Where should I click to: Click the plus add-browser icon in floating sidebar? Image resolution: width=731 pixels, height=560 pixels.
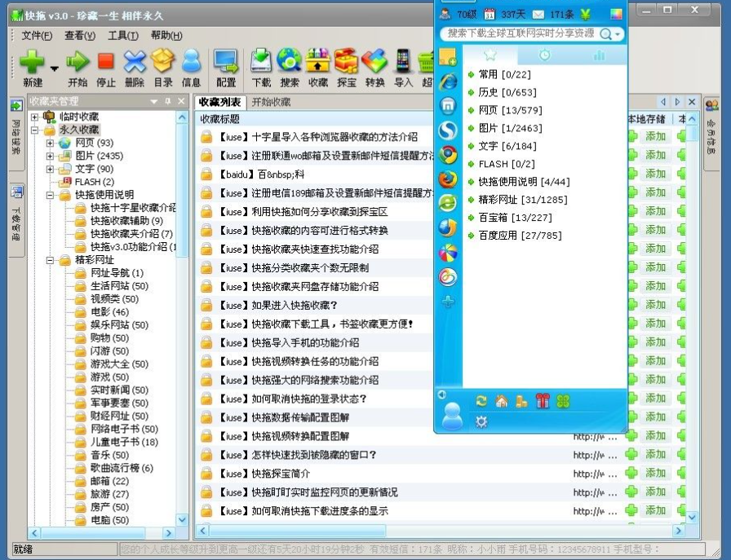[x=448, y=302]
